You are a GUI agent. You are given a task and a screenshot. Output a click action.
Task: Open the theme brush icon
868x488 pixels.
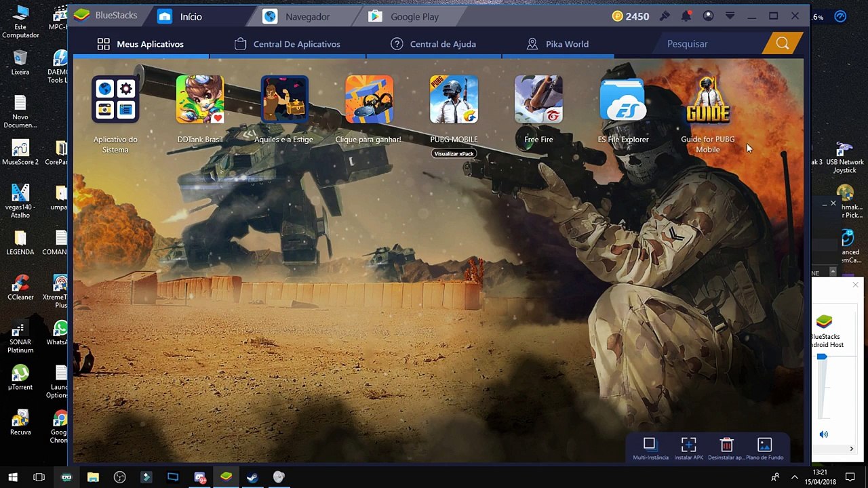coord(665,16)
